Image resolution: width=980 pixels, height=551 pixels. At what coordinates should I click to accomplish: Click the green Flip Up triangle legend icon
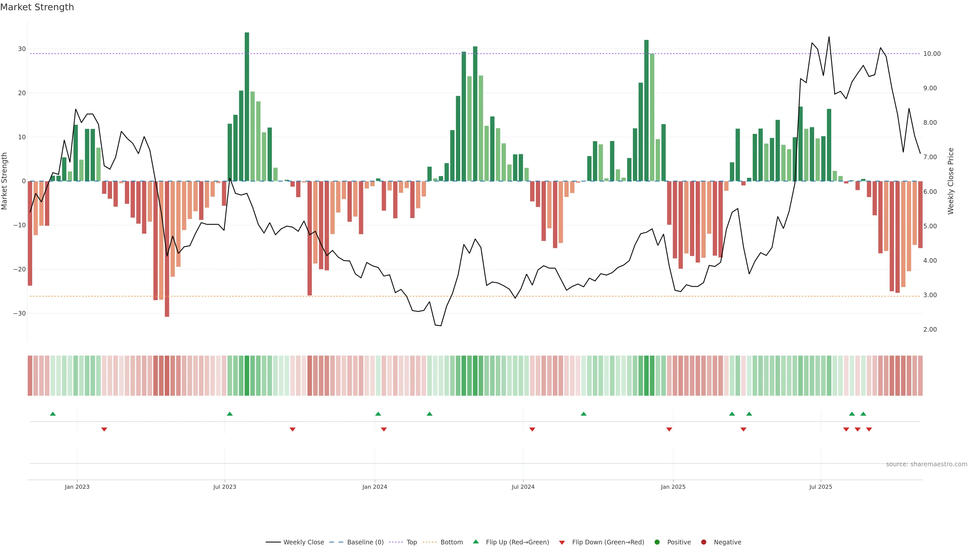coord(475,542)
